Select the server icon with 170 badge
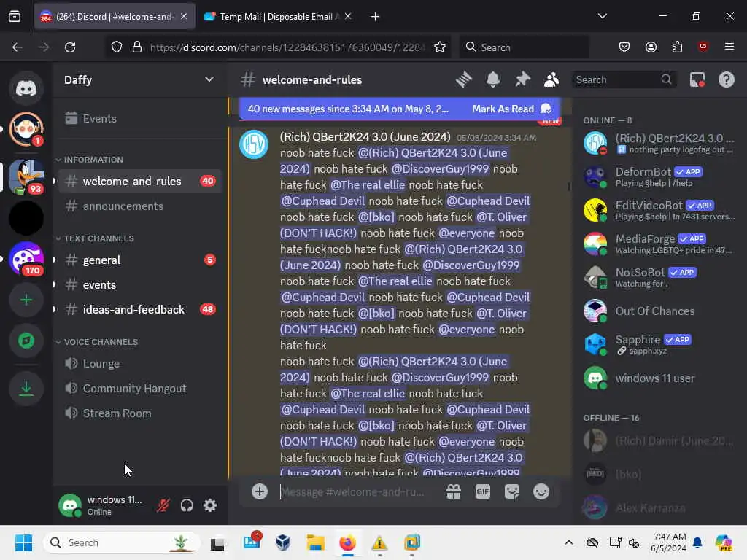 tap(26, 259)
